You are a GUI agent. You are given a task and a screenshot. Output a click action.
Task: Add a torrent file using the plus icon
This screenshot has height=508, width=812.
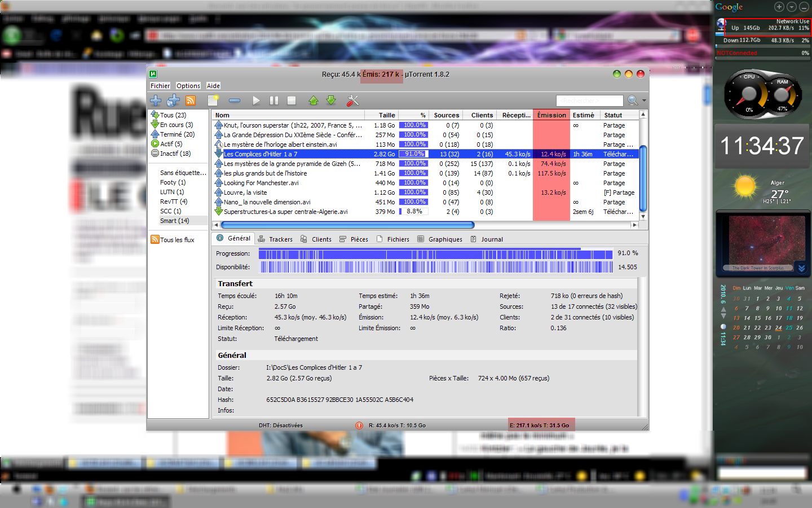click(x=155, y=100)
